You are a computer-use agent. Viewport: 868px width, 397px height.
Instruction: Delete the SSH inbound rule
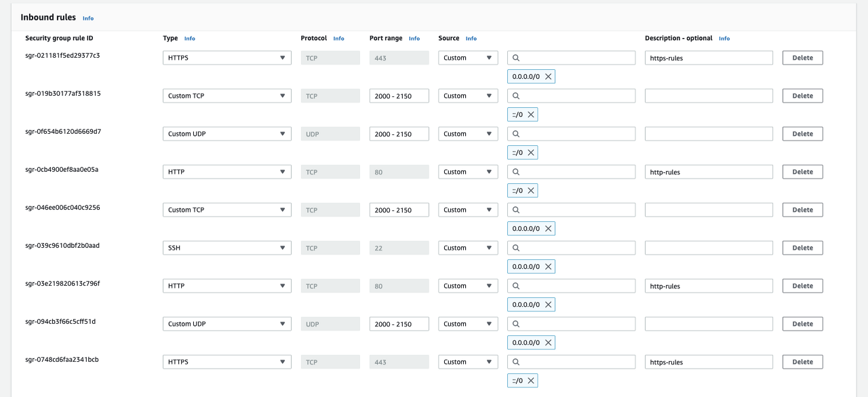(x=802, y=248)
